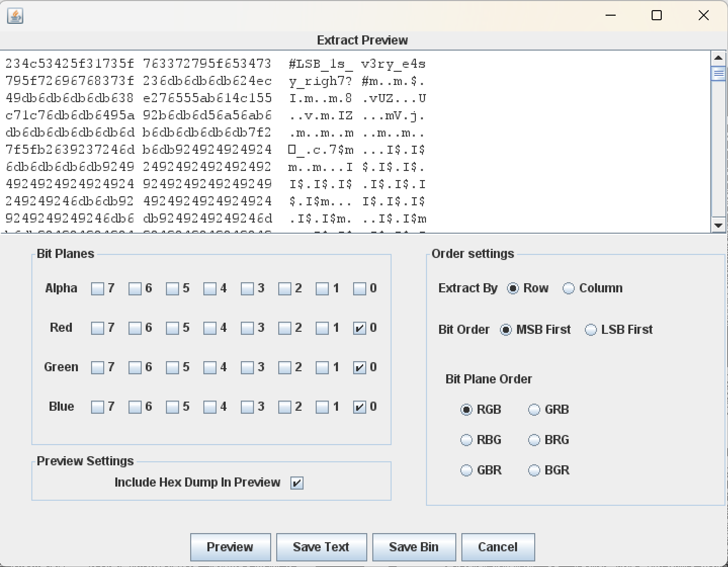The height and width of the screenshot is (567, 728).
Task: Check Green bit plane 1
Action: tap(322, 368)
